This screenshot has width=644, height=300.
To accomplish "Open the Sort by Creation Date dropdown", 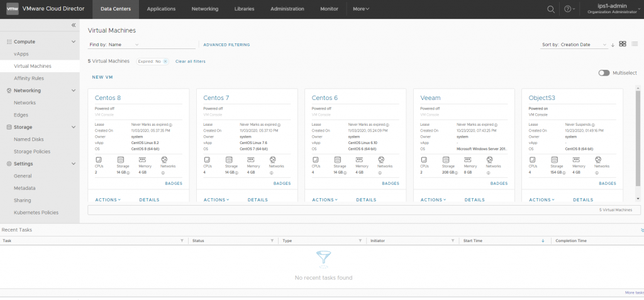I will tap(575, 45).
